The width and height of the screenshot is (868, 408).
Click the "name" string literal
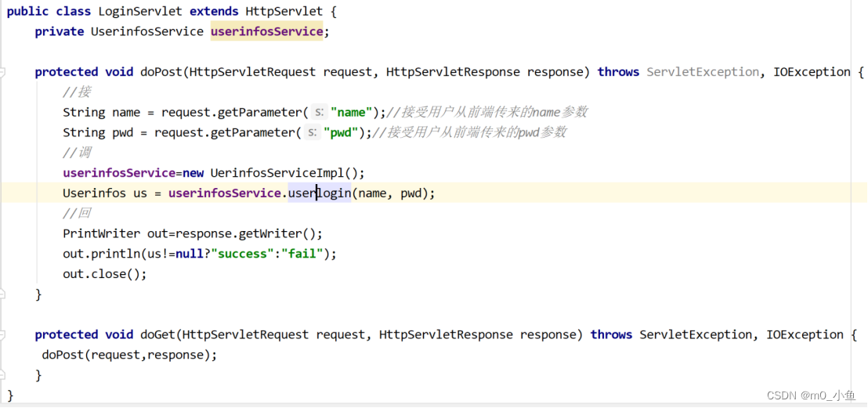coord(352,113)
